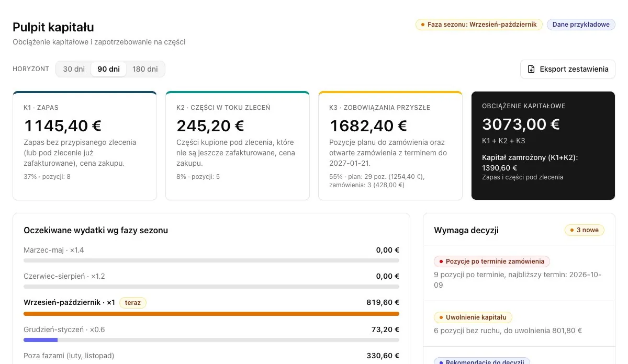
Task: Click the Oczekiwane wydatki wg fazy sezonu heading
Action: coord(96,230)
